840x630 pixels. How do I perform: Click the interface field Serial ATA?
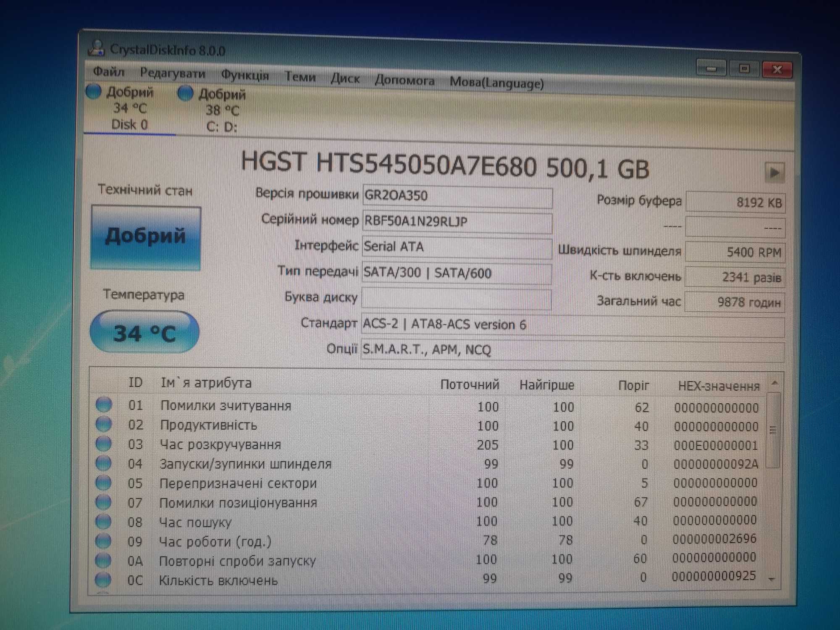457,248
